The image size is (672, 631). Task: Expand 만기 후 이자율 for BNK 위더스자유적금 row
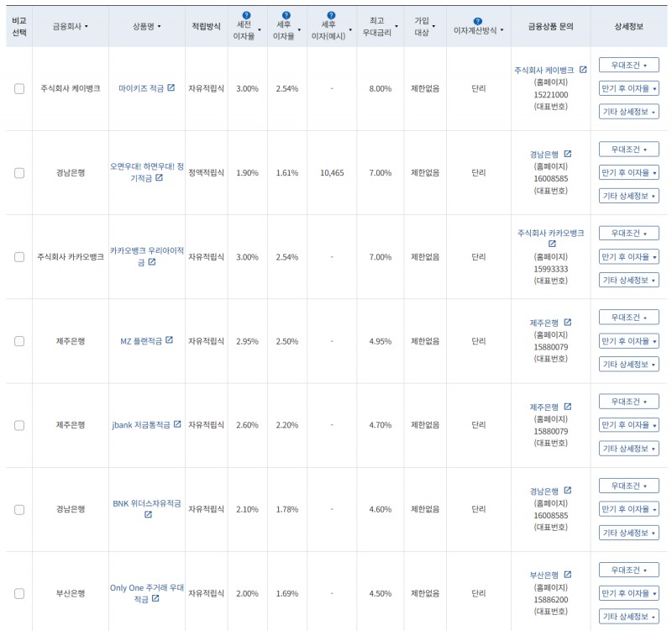(x=628, y=509)
